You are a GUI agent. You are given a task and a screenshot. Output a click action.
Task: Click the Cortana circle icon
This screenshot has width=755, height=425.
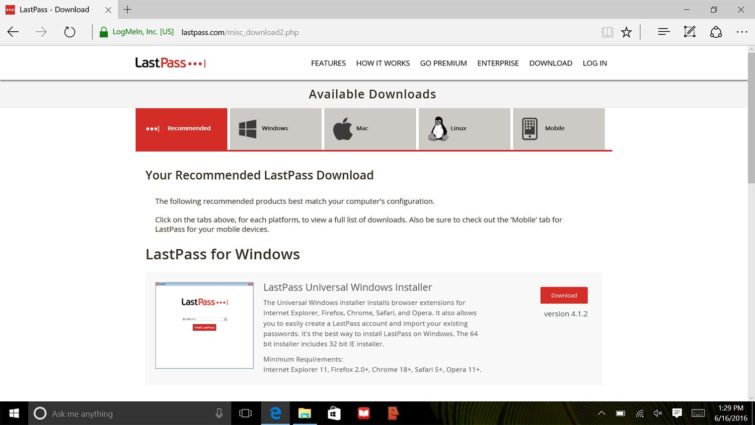coord(40,413)
